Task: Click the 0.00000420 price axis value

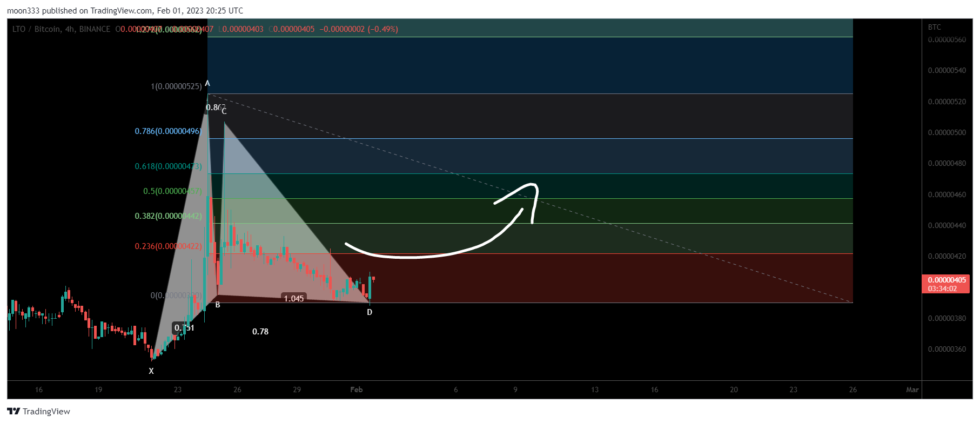Action: point(947,256)
